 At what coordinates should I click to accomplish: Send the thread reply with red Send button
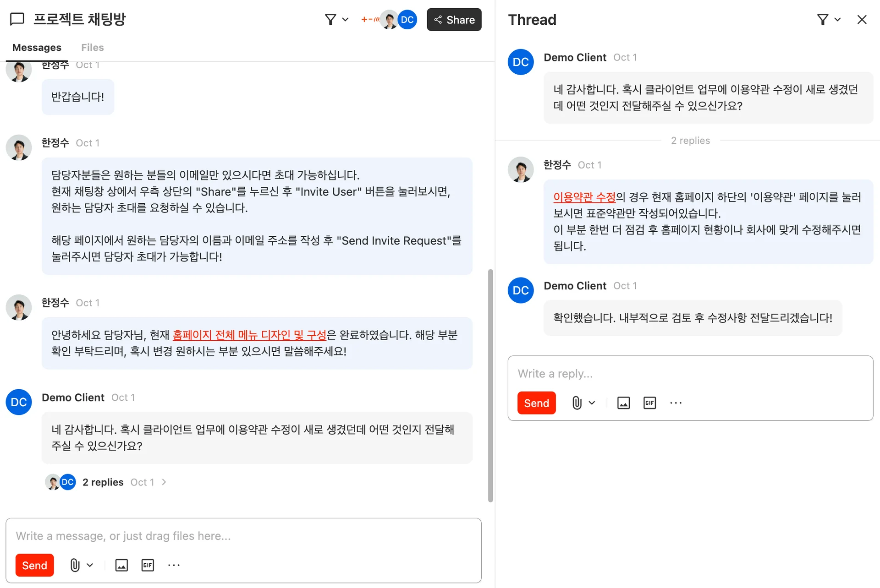pyautogui.click(x=536, y=403)
